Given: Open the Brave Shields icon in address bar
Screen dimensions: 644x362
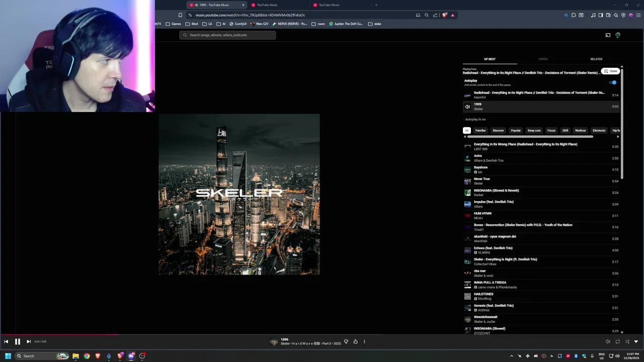Looking at the screenshot, I should click(444, 15).
